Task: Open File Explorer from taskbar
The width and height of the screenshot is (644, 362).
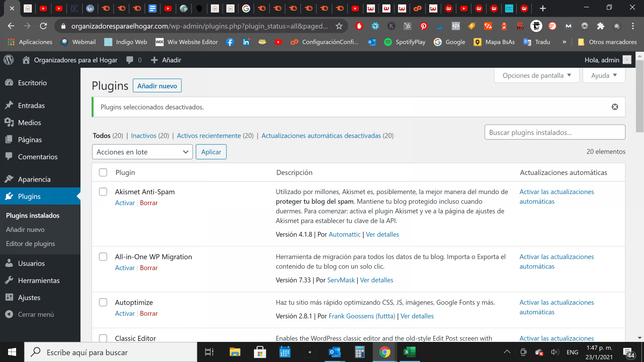Action: 235,352
